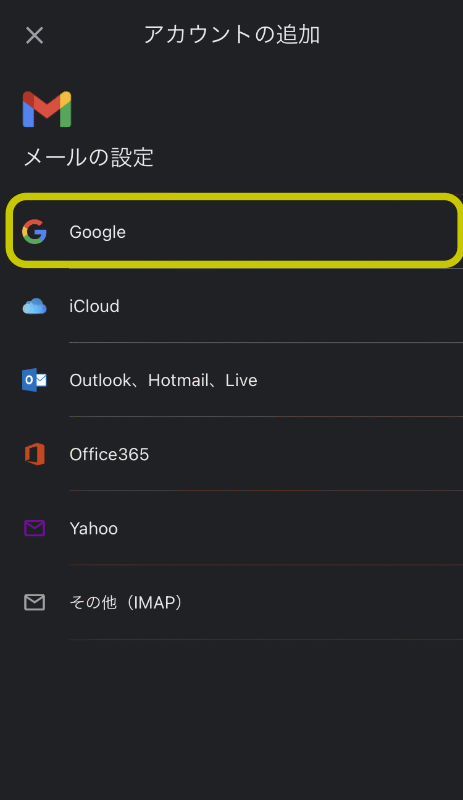
Task: Choose the Yahoo label text
Action: click(94, 529)
